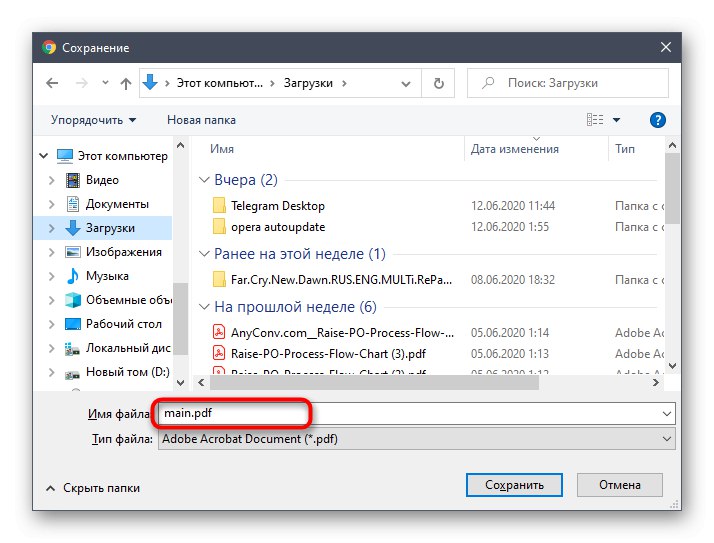Screen dimensions: 714x543
Task: Open recent locations chevron beside forward arrow
Action: (x=105, y=83)
